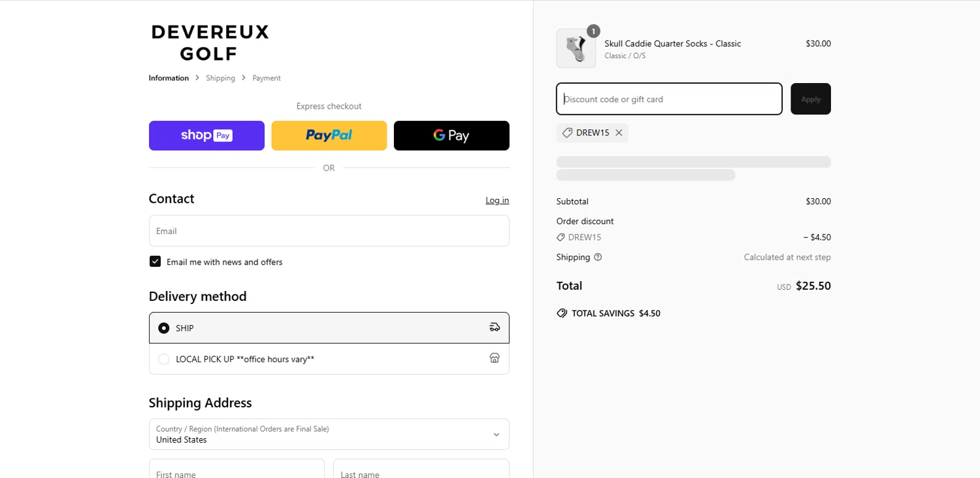Select LOCAL PICK UP delivery option
The image size is (980, 478).
point(329,359)
